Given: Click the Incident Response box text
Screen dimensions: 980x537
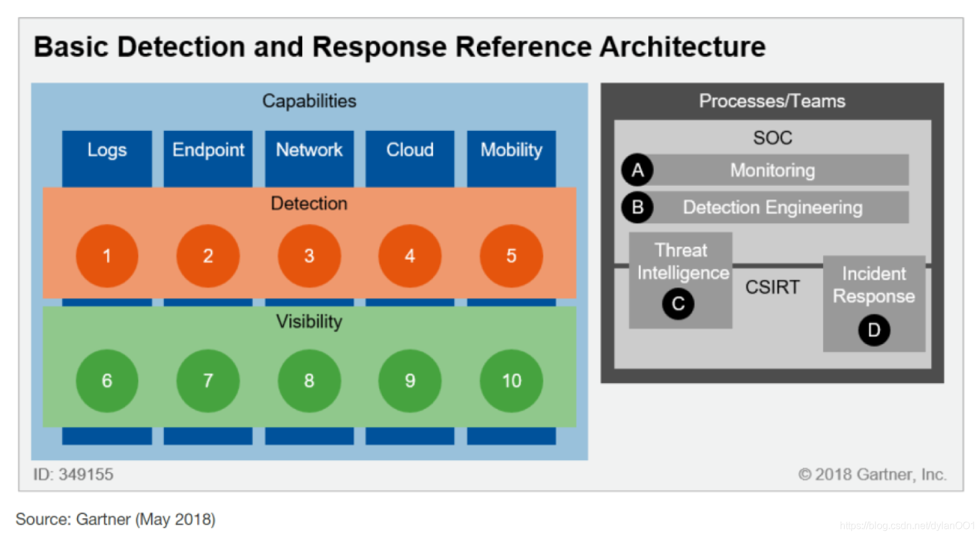Looking at the screenshot, I should (x=874, y=285).
